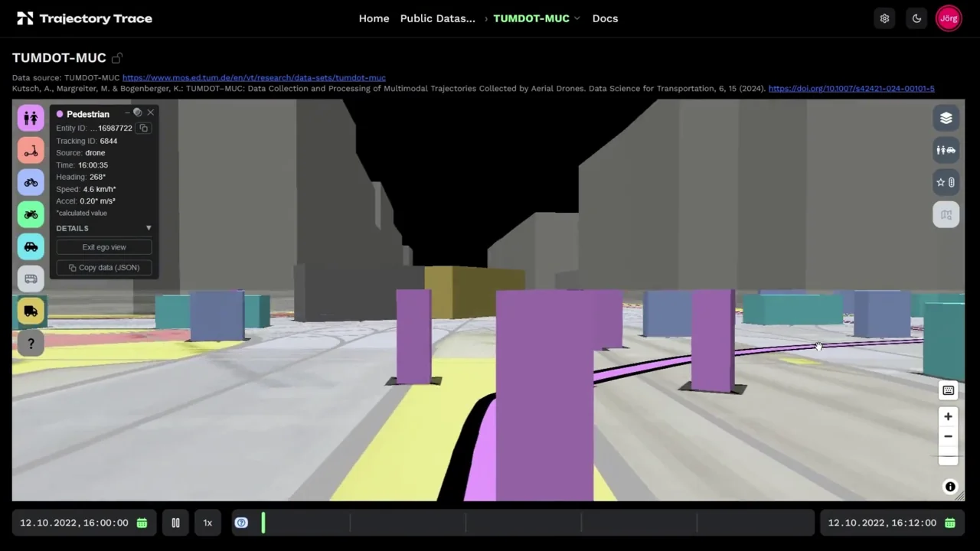Toggle the motorcycle category filter icon
The width and height of the screenshot is (980, 551).
click(x=31, y=214)
